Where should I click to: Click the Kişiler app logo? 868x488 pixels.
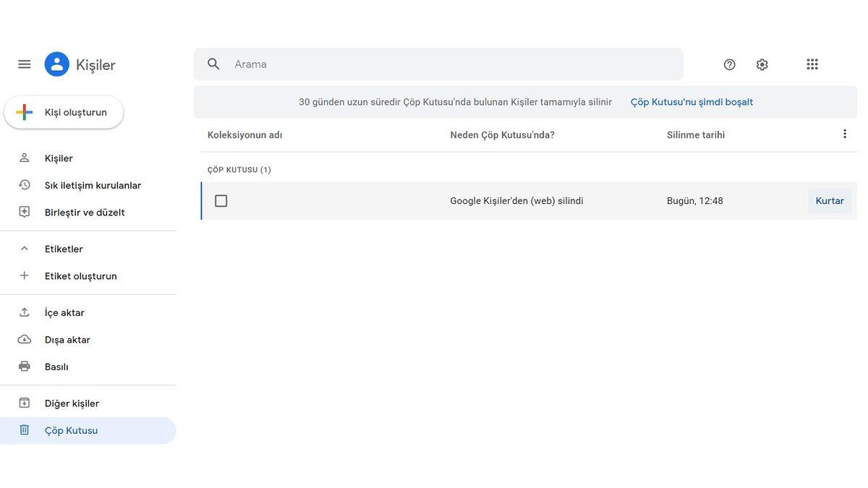57,64
